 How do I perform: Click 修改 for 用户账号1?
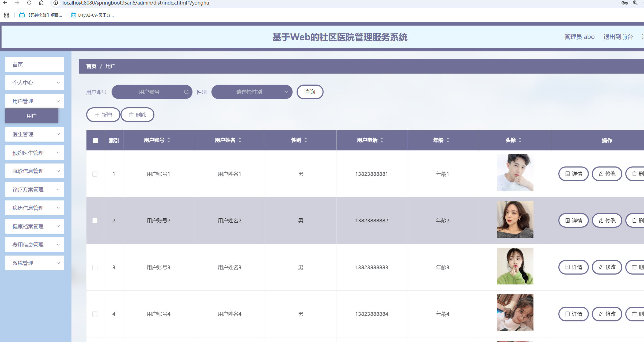607,174
